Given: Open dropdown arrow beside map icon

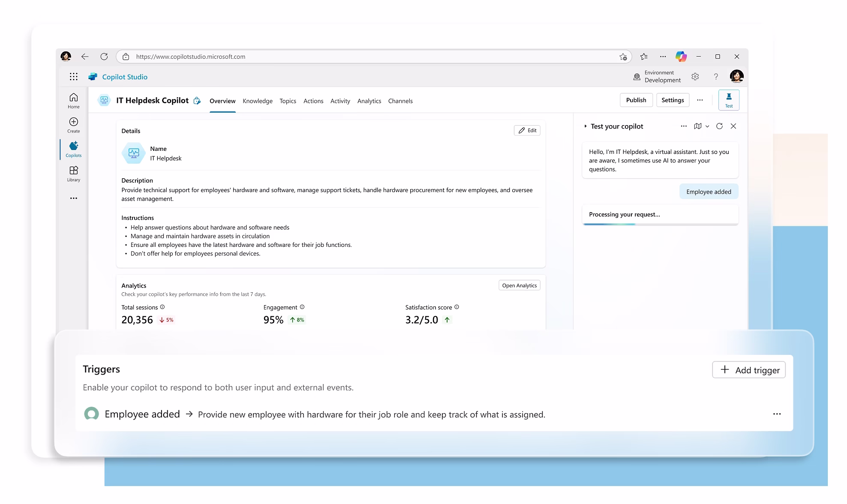Looking at the screenshot, I should coord(707,126).
